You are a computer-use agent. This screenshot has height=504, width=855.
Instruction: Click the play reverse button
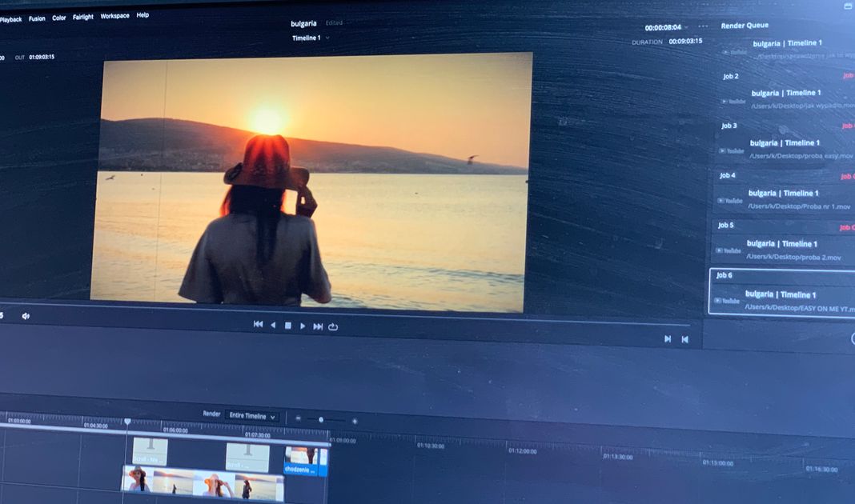pyautogui.click(x=273, y=325)
